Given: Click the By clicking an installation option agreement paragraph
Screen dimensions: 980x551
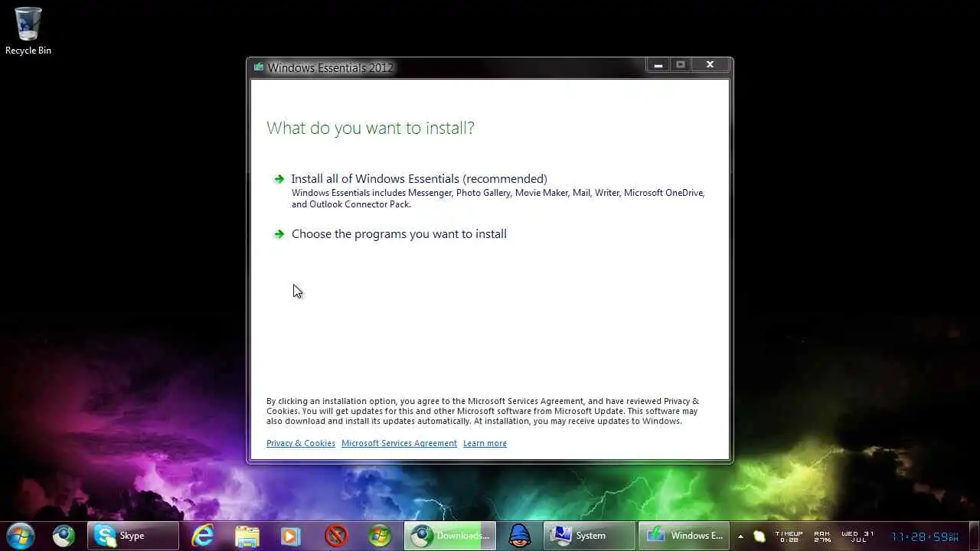Looking at the screenshot, I should [x=482, y=411].
